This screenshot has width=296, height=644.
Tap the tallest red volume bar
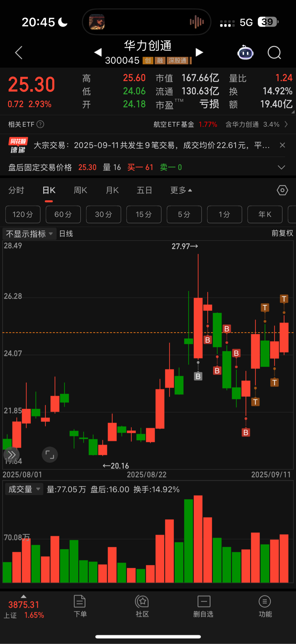point(198,539)
